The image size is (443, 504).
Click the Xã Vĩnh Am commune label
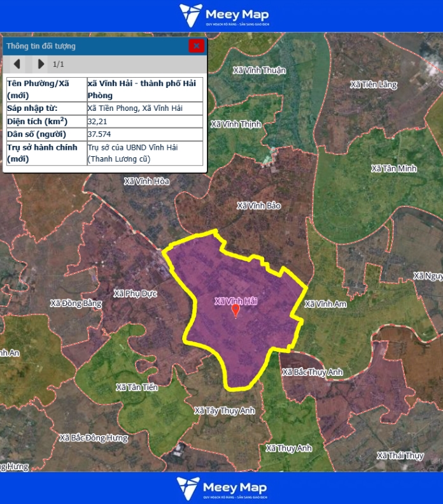tap(325, 305)
